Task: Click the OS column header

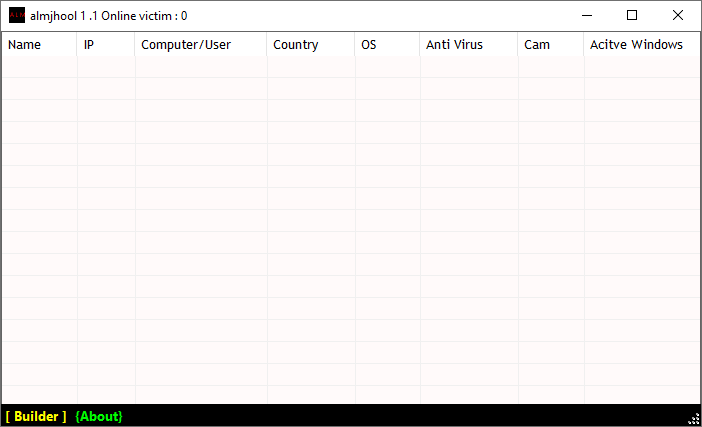Action: tap(369, 45)
